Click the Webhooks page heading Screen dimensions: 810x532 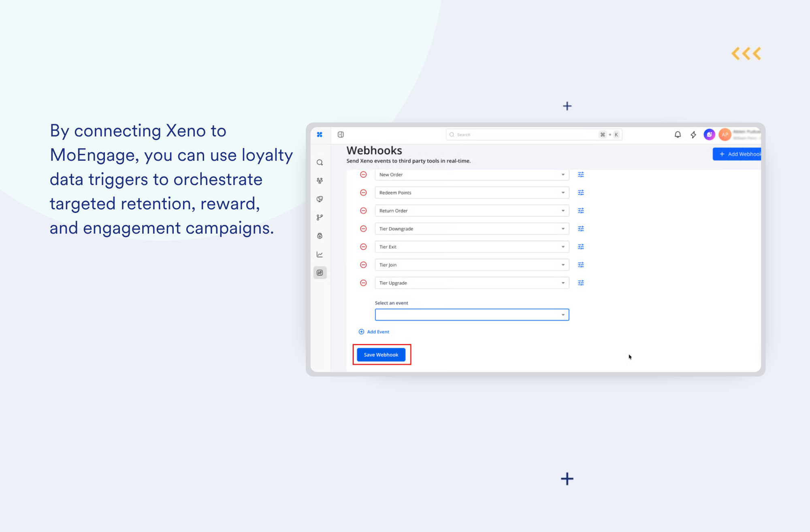pyautogui.click(x=374, y=150)
